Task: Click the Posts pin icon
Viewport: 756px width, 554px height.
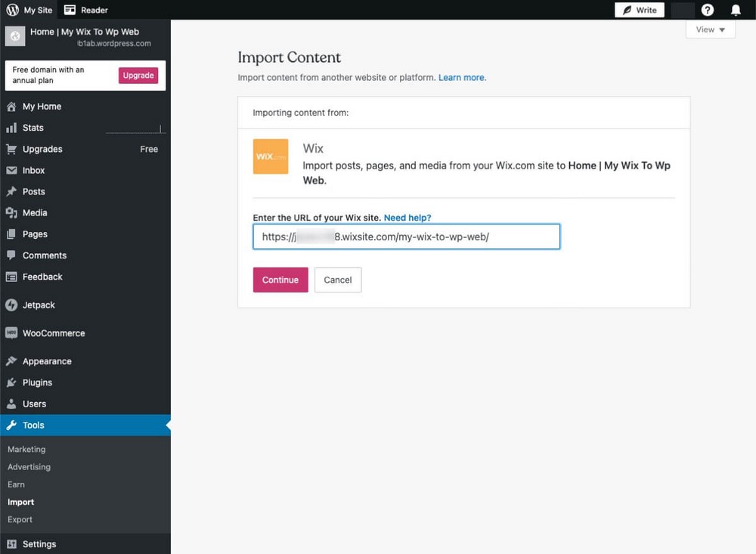Action: (x=11, y=191)
